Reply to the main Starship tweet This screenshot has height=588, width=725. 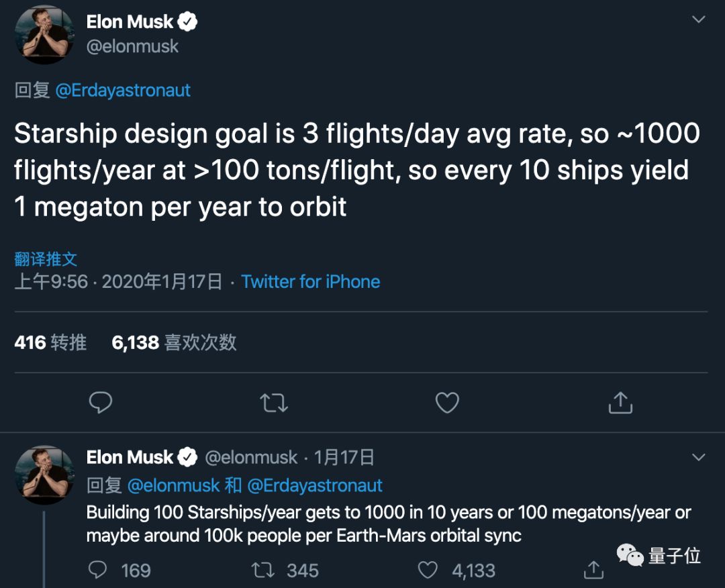coord(101,403)
